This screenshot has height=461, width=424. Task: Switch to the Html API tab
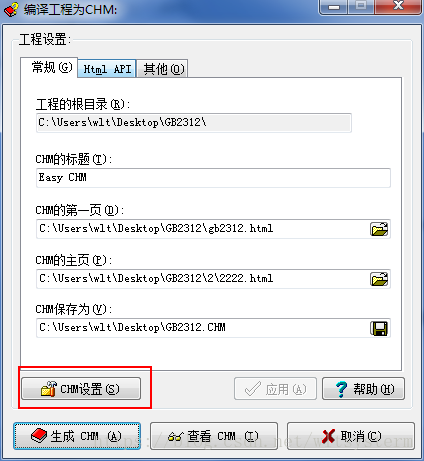click(x=107, y=69)
